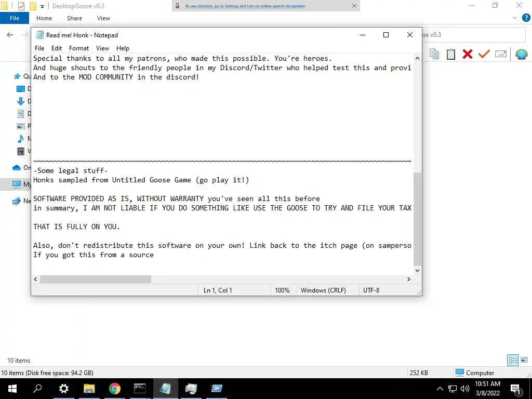This screenshot has width=532, height=399.
Task: Open Explorer help question mark icon
Action: point(526,18)
